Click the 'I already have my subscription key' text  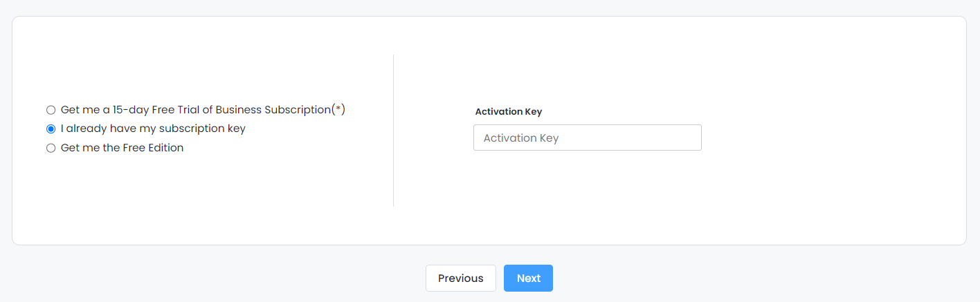tap(153, 129)
